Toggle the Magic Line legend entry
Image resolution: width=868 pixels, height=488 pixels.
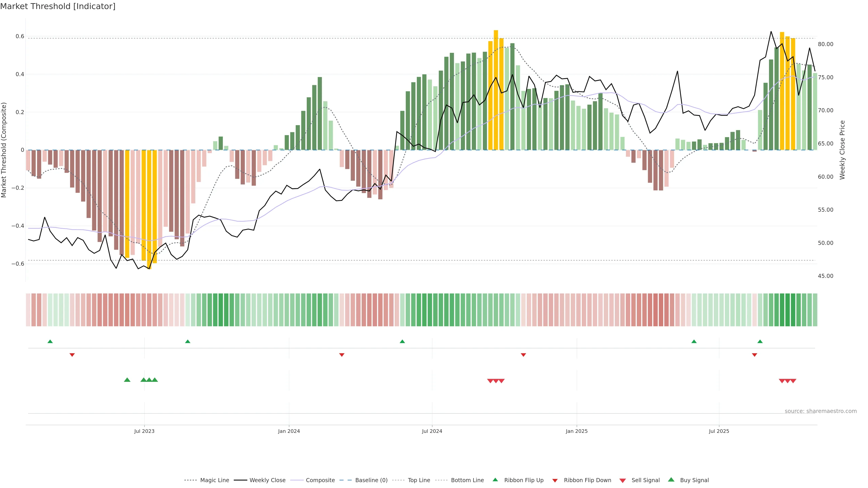[x=214, y=480]
